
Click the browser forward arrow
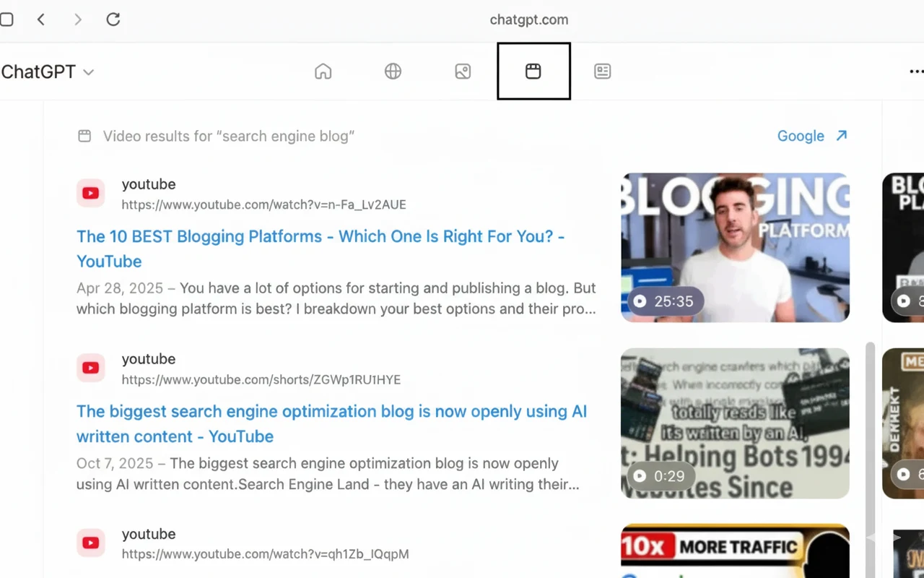78,20
